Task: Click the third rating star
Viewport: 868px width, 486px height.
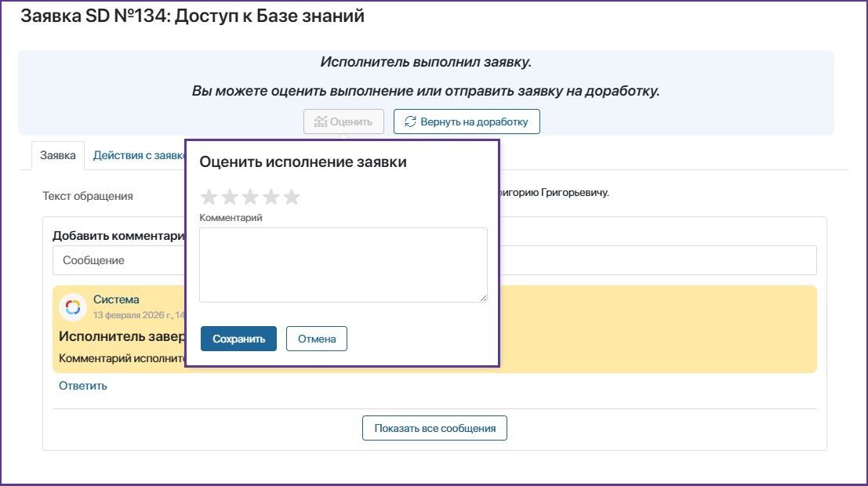Action: tap(250, 197)
